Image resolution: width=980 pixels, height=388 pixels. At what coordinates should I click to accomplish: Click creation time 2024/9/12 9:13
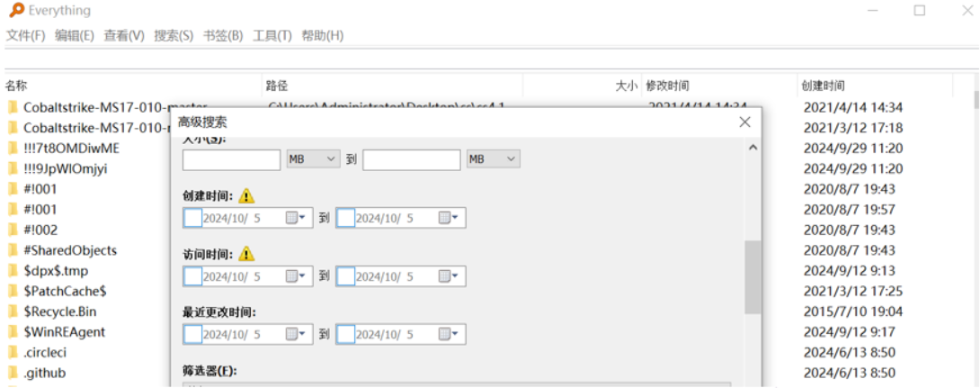(850, 271)
